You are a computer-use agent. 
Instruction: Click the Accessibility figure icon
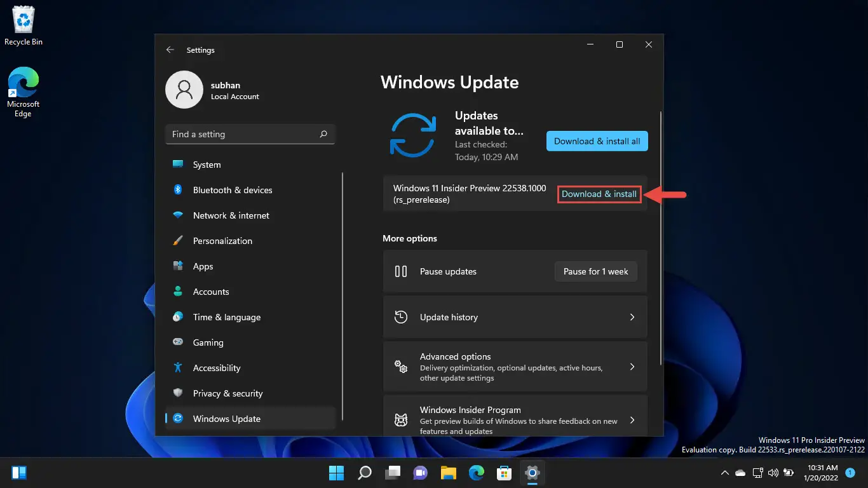pos(178,368)
